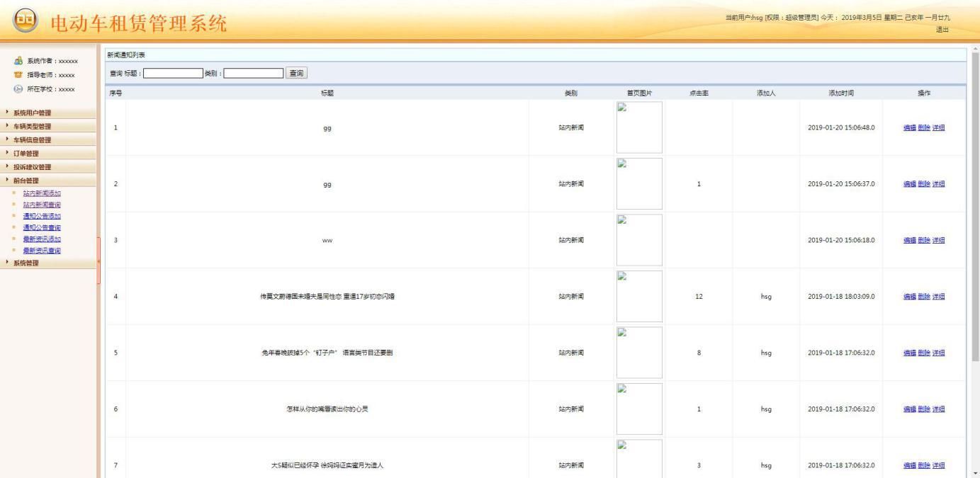This screenshot has height=478, width=980.
Task: Collapse the 前台管理 menu section
Action: click(49, 180)
